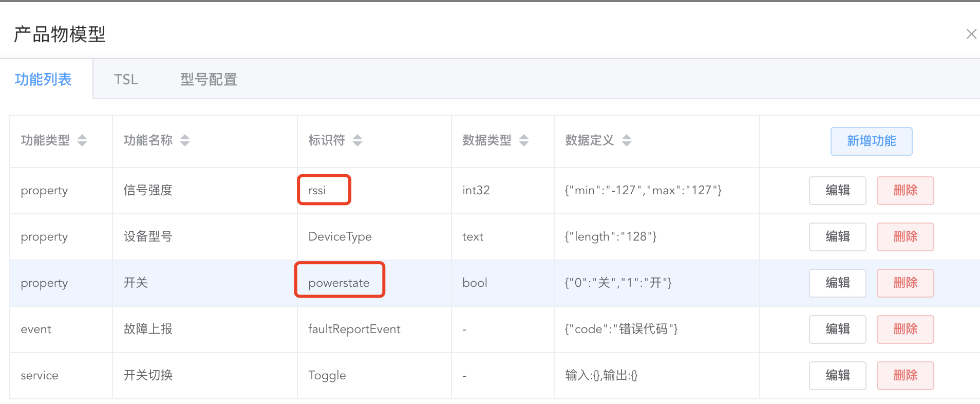Sort table by 标识符 column
Viewport: 980px width, 404px height.
tap(357, 140)
